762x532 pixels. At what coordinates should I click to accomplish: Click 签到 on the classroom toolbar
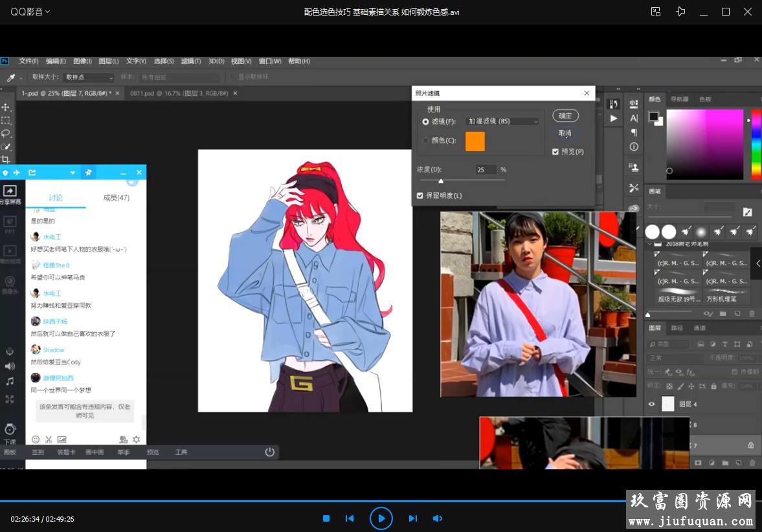tap(38, 452)
